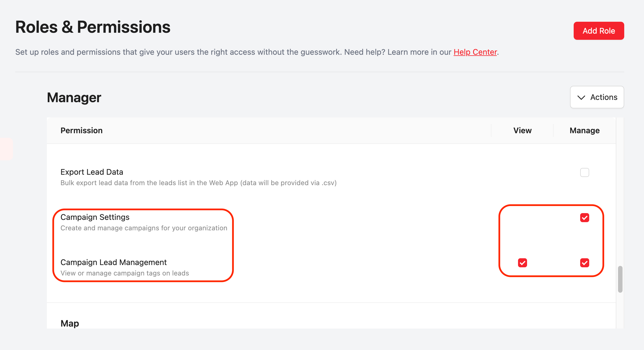The width and height of the screenshot is (644, 350).
Task: Click the Export Lead Data permission name
Action: [x=92, y=172]
